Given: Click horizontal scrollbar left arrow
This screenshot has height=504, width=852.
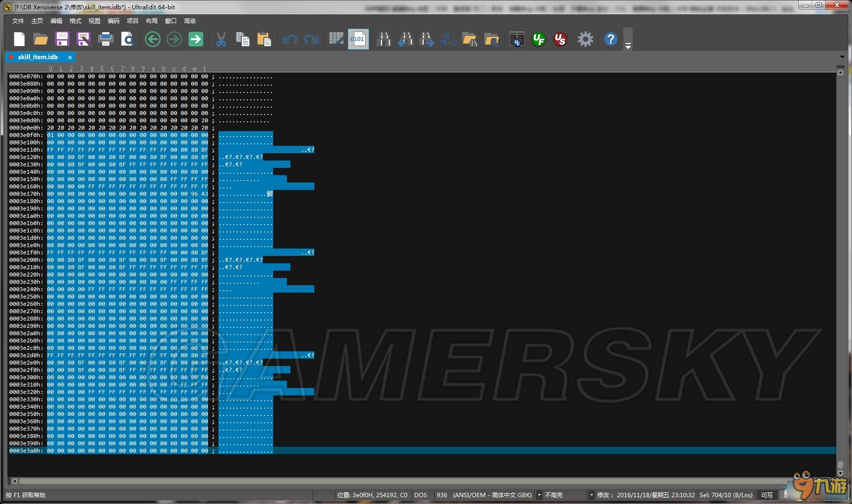Looking at the screenshot, I should (14, 481).
